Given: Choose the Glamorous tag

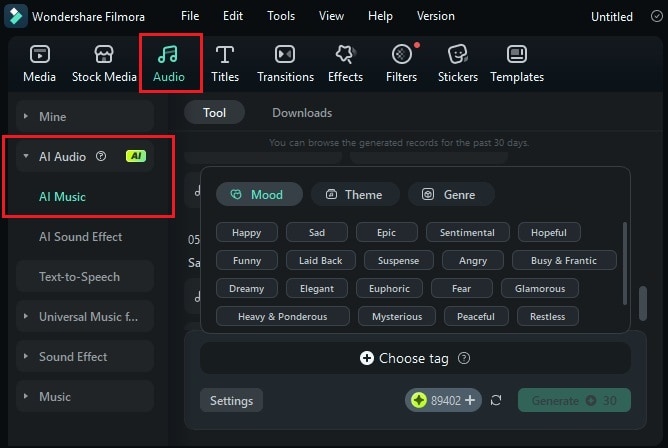Looking at the screenshot, I should [540, 288].
